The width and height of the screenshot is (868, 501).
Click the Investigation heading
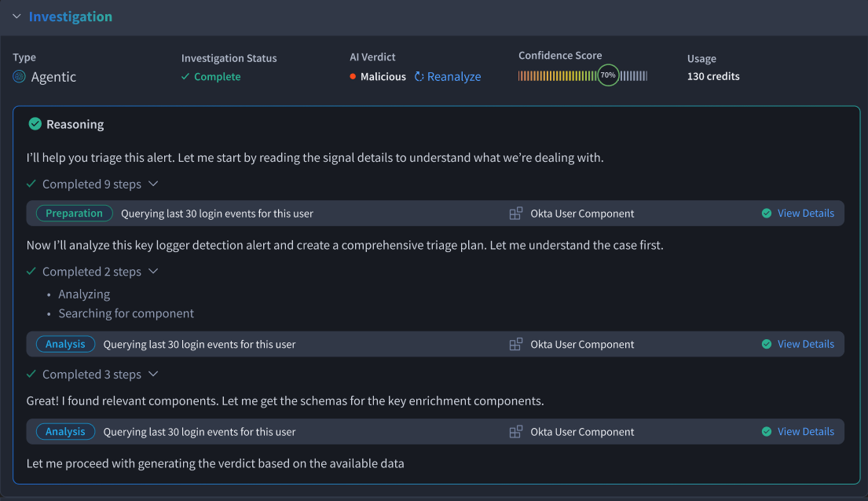coord(70,16)
